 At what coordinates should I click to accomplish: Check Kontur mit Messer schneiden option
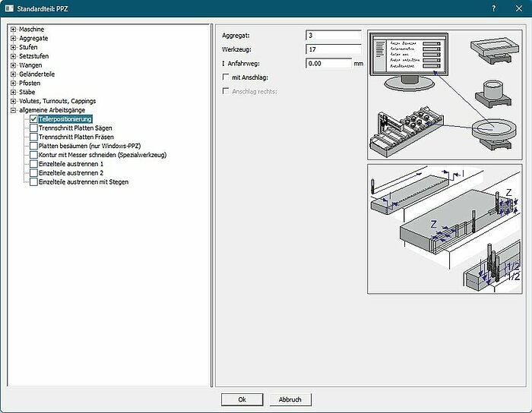tap(33, 155)
